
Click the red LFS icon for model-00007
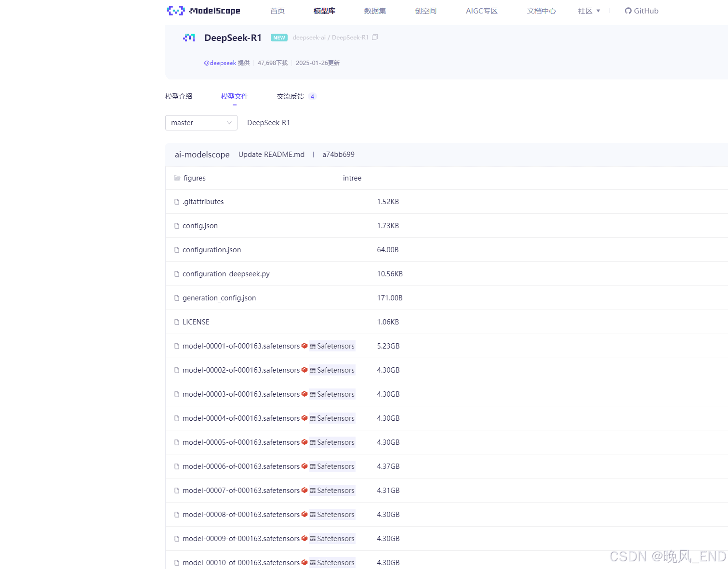pos(304,490)
